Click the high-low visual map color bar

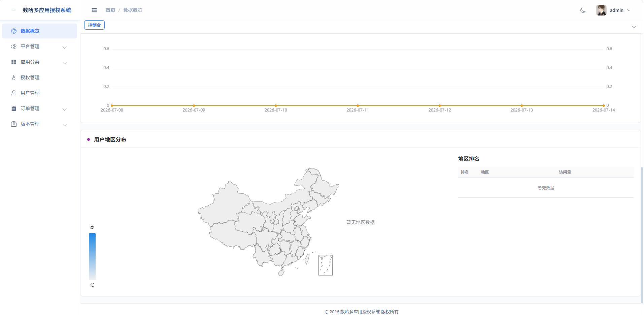[x=92, y=256]
